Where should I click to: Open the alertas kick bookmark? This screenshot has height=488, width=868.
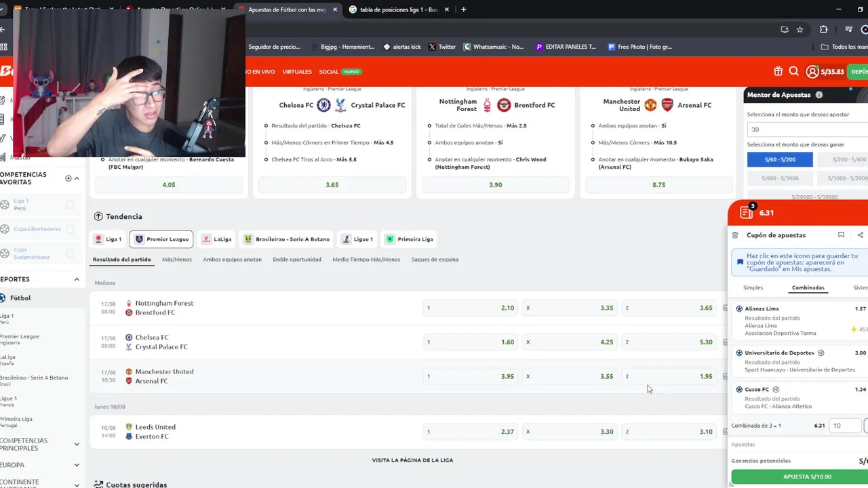(x=402, y=47)
